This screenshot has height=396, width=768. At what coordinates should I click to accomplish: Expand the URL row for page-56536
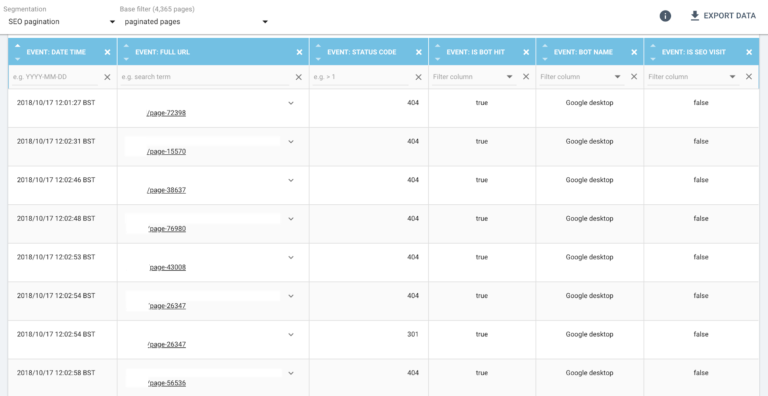291,373
